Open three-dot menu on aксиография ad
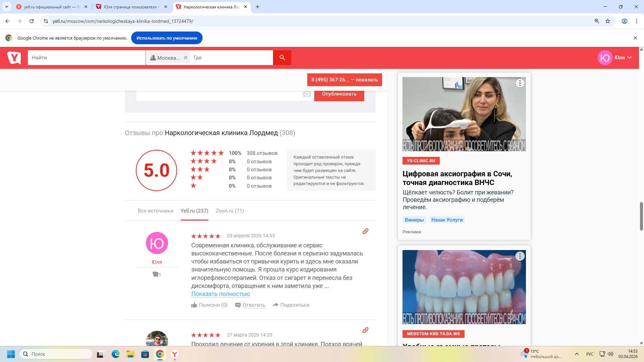 [520, 83]
